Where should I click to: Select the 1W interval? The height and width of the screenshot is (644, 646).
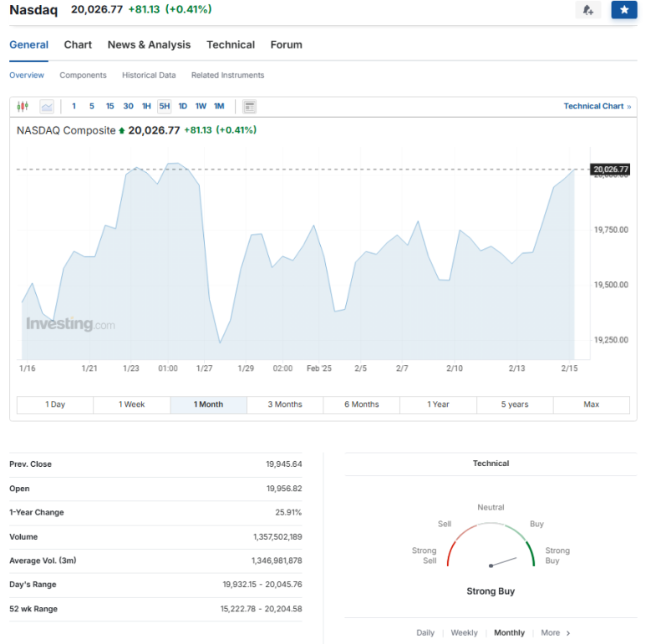pos(201,106)
